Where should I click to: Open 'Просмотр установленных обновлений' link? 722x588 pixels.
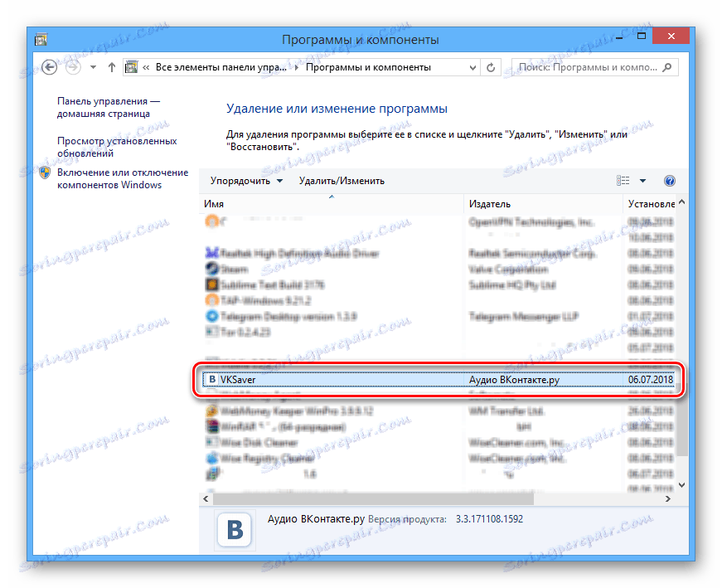117,147
